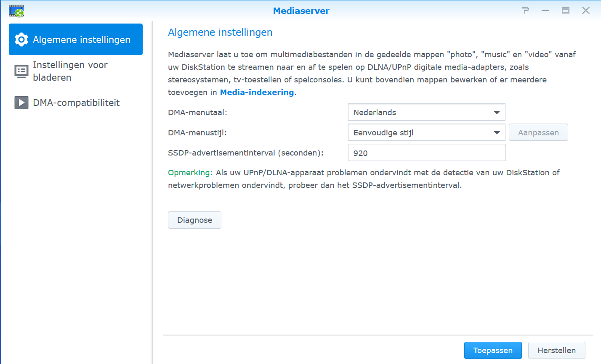
Task: Focus the SSDP-advertisementinterval field showing 920
Action: [426, 153]
